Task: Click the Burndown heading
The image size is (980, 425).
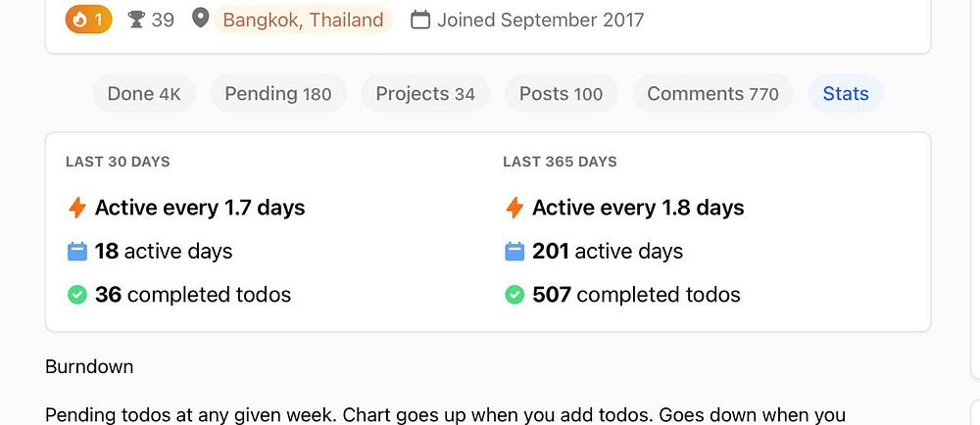Action: (89, 367)
